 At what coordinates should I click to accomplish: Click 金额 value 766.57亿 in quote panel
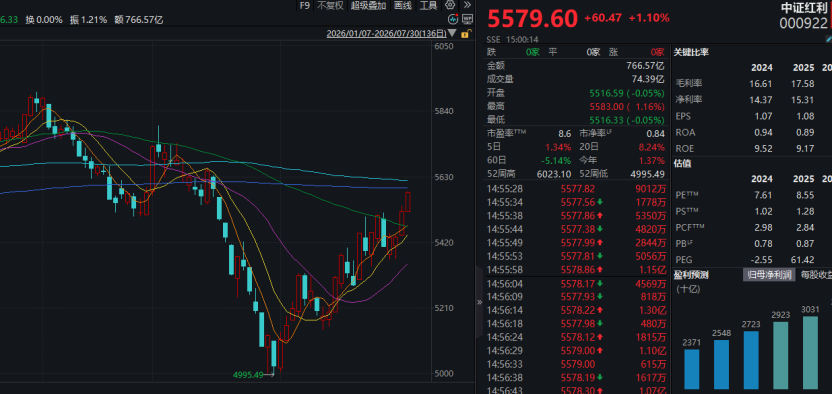(x=645, y=66)
